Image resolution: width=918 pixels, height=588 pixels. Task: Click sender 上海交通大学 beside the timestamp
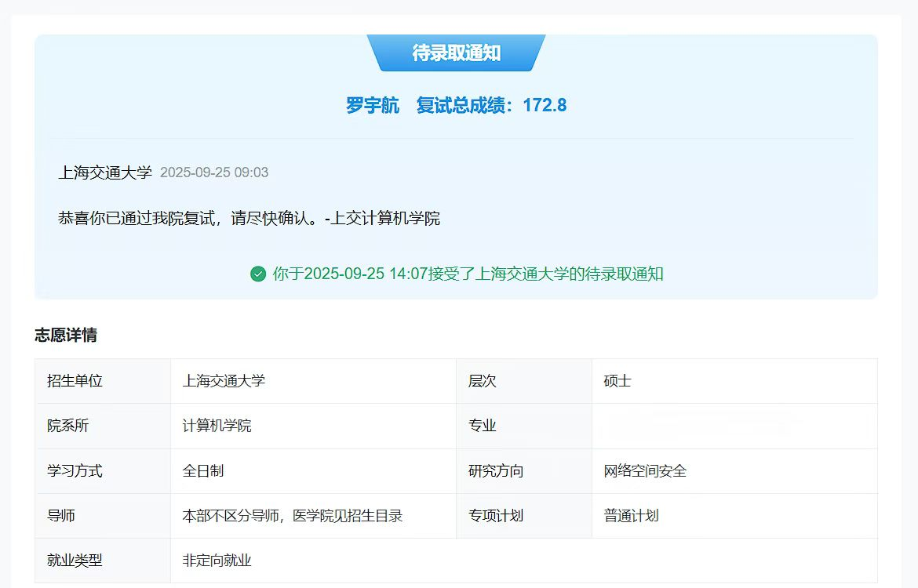[x=105, y=172]
